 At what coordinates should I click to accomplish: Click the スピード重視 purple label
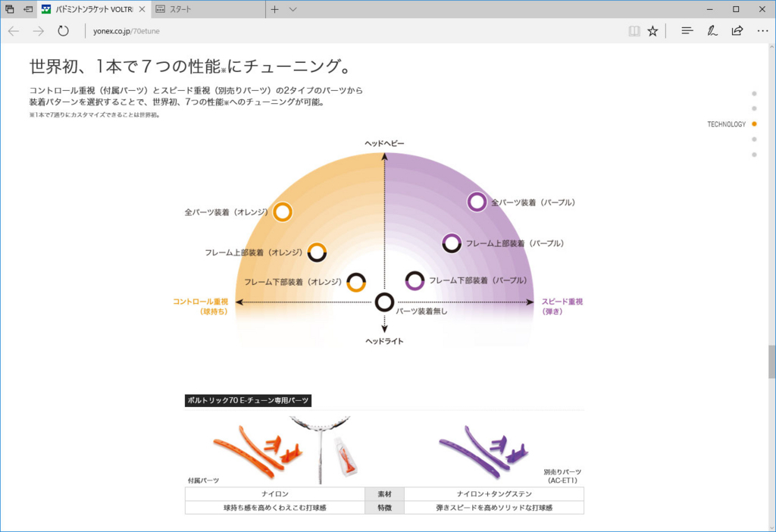click(562, 306)
